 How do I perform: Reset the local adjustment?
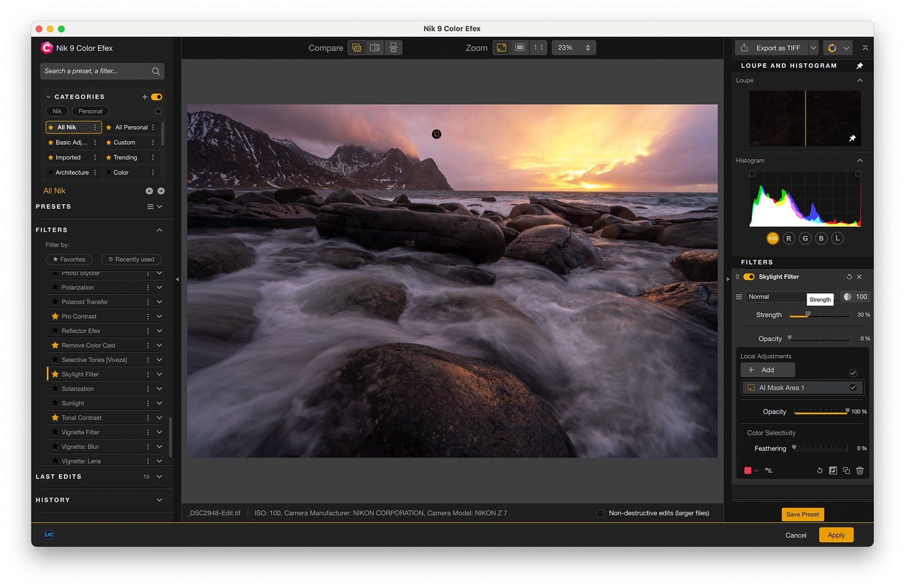[820, 470]
